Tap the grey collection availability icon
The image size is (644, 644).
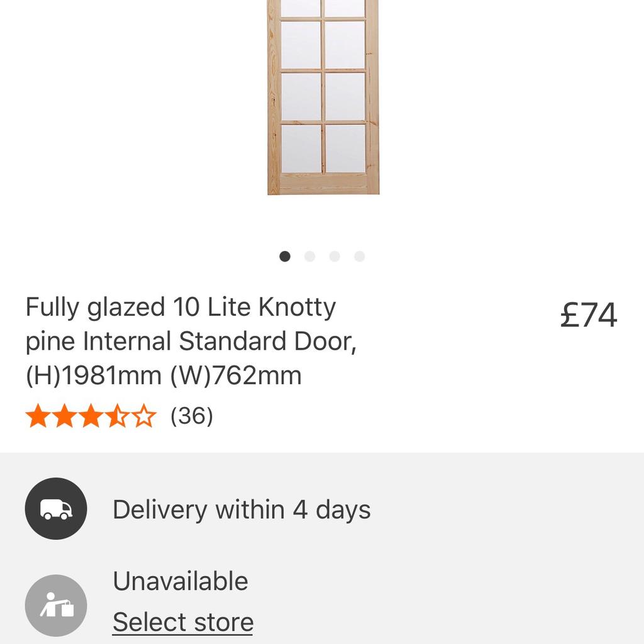click(55, 605)
